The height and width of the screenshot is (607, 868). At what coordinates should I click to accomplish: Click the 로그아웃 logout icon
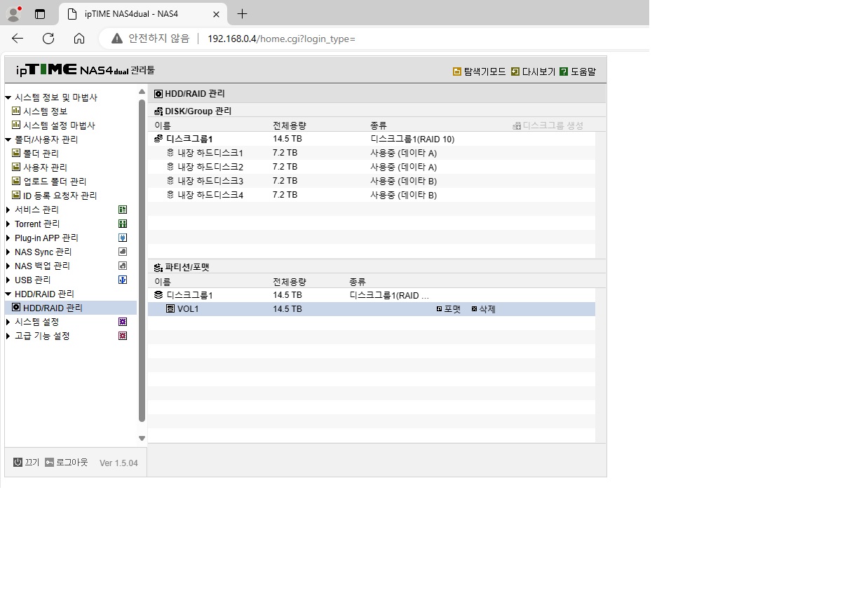pyautogui.click(x=49, y=463)
